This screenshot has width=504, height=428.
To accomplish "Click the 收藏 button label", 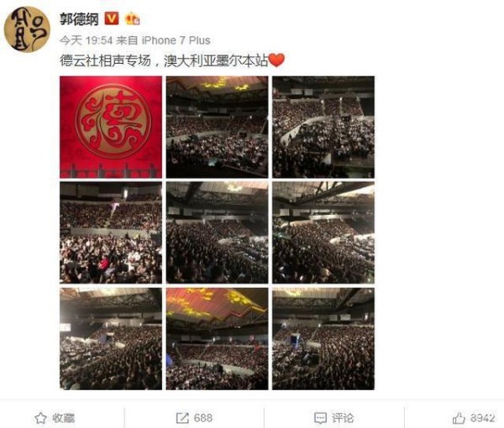I will point(64,418).
